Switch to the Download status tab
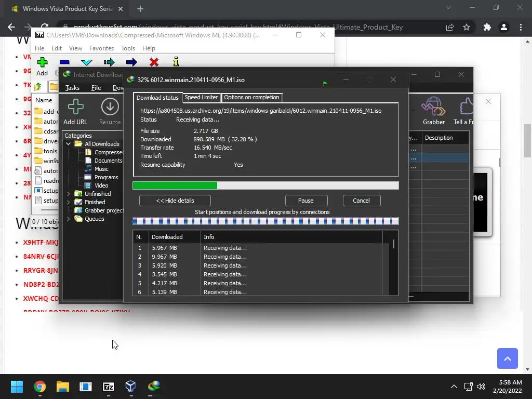 [157, 98]
